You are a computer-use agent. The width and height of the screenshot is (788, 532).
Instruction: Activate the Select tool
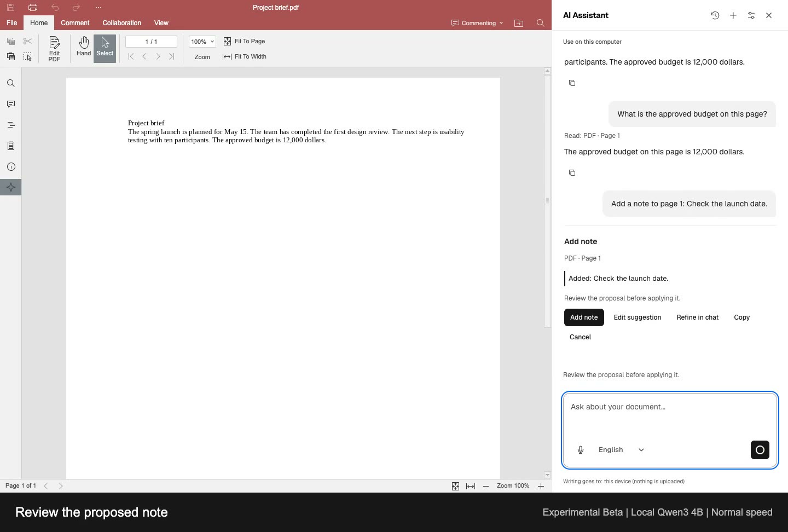point(105,49)
